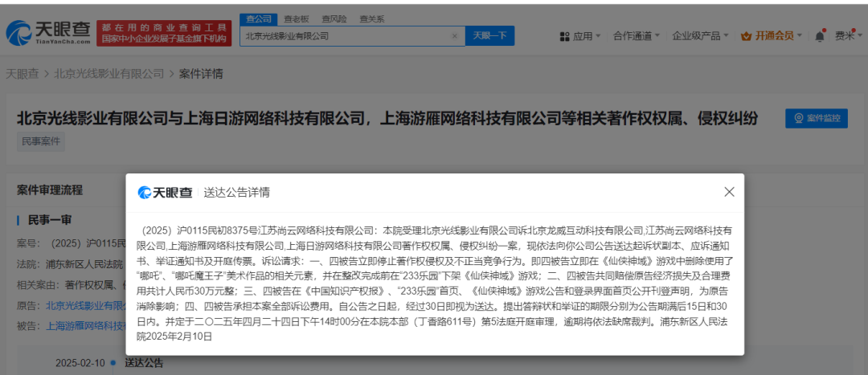Click the 民事案件 tag

pos(40,142)
